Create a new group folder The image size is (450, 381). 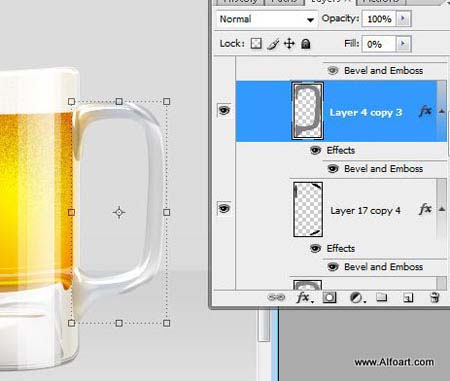pyautogui.click(x=382, y=297)
